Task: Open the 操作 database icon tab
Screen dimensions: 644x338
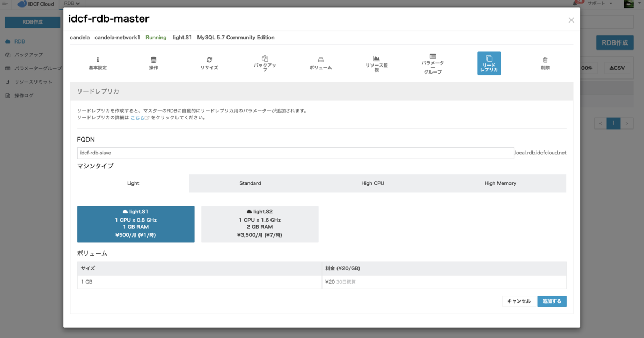Action: (153, 63)
